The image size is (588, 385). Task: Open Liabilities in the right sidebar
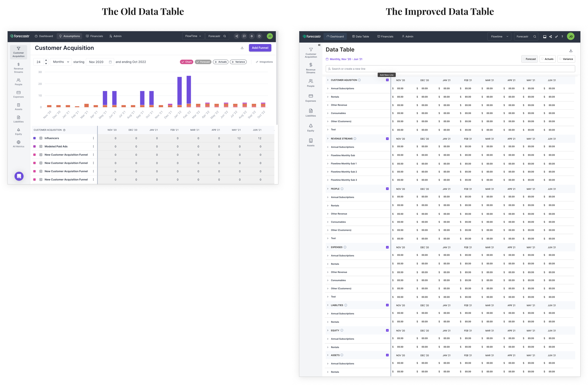[x=310, y=113]
